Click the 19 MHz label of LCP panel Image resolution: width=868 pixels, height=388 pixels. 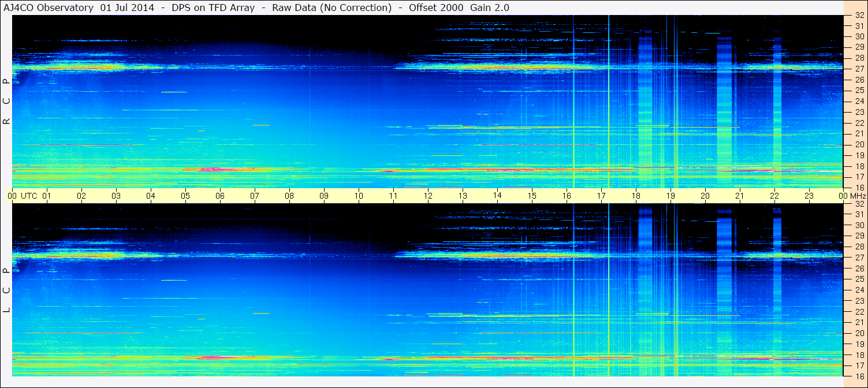[859, 344]
